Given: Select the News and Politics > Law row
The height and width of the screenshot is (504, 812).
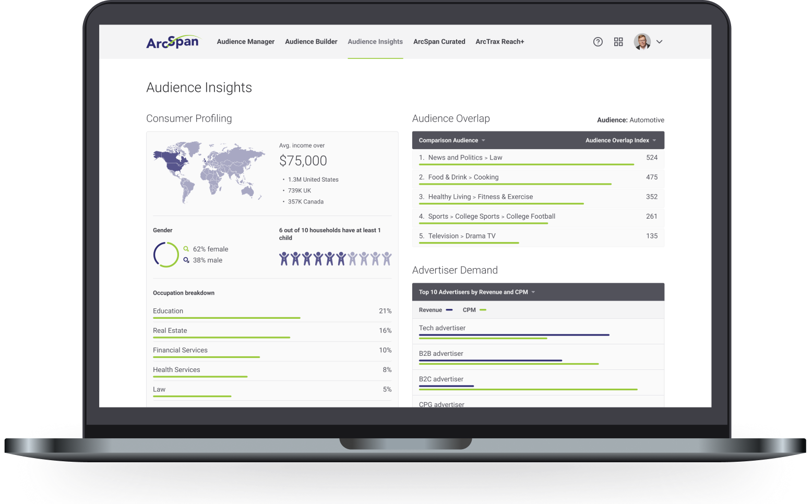Looking at the screenshot, I should point(538,159).
